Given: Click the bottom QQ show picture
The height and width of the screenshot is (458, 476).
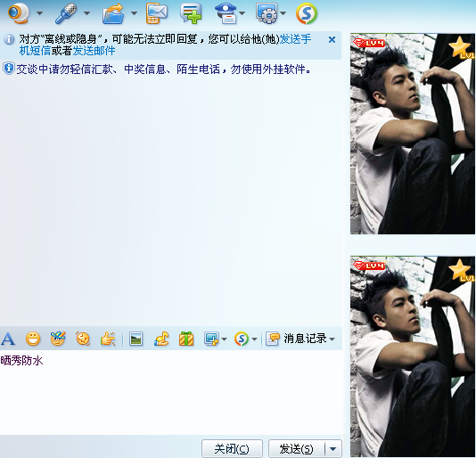Looking at the screenshot, I should [412, 356].
